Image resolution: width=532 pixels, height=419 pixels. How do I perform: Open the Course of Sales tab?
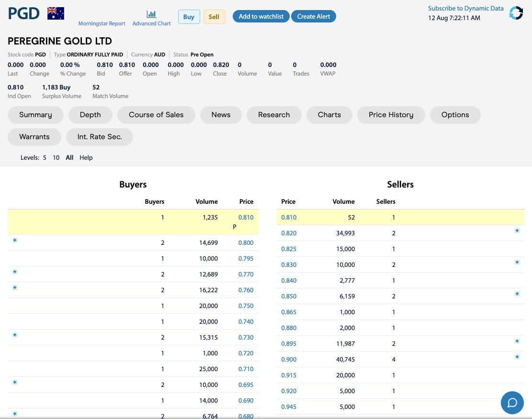coord(156,115)
